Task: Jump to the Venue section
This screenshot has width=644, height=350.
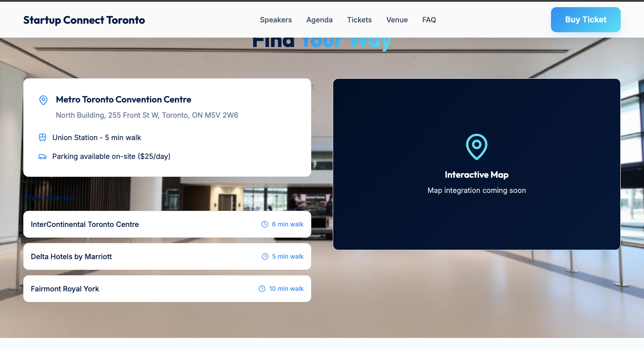Action: point(397,20)
